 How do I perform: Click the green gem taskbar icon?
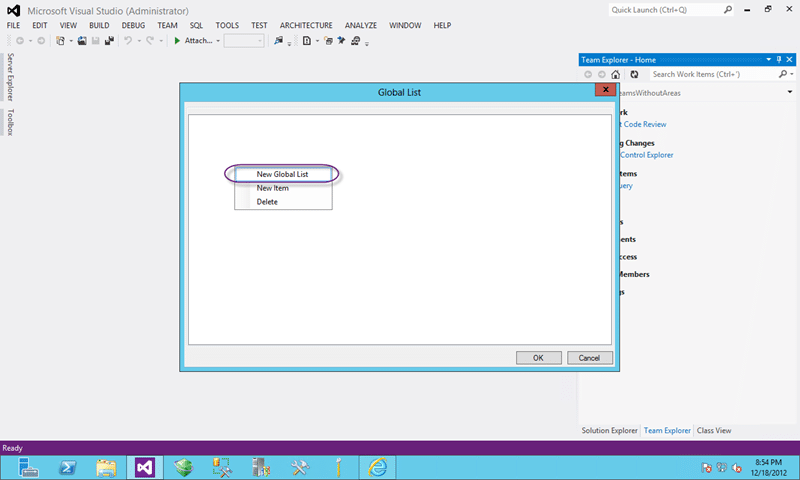click(184, 467)
